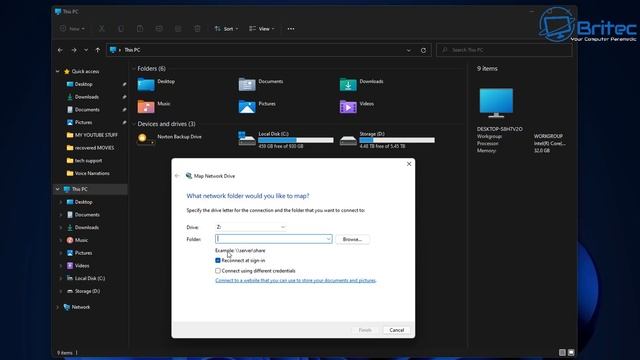Select the Desktop folder icon
640x360 pixels.
point(146,84)
